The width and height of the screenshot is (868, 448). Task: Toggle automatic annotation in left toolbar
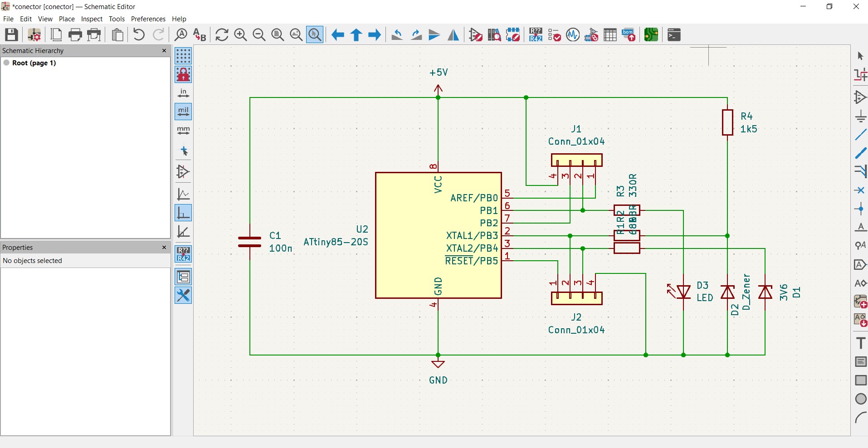183,254
